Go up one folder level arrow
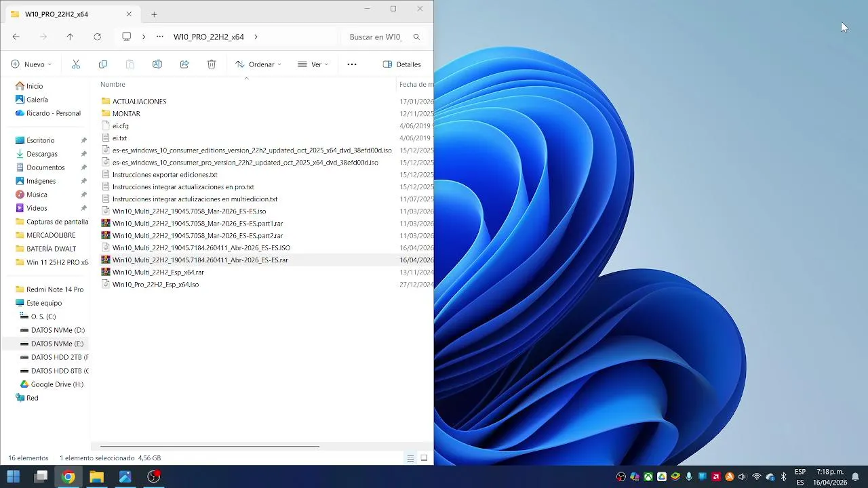 tap(70, 37)
